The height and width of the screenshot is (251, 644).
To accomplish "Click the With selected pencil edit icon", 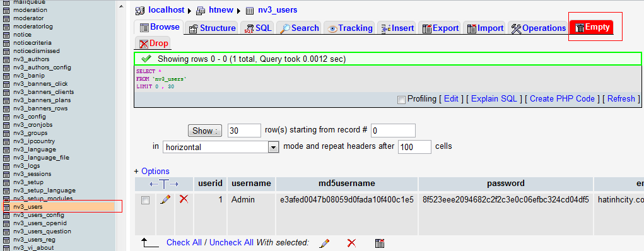I will pyautogui.click(x=324, y=243).
